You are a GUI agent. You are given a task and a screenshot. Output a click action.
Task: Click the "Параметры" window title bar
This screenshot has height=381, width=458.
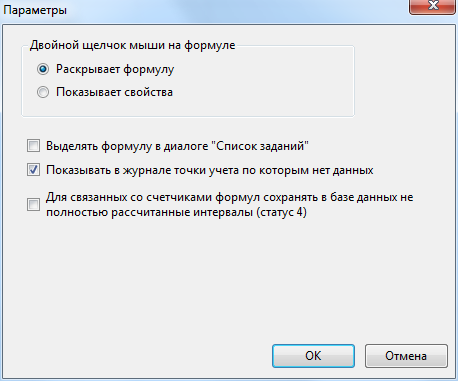click(x=200, y=10)
